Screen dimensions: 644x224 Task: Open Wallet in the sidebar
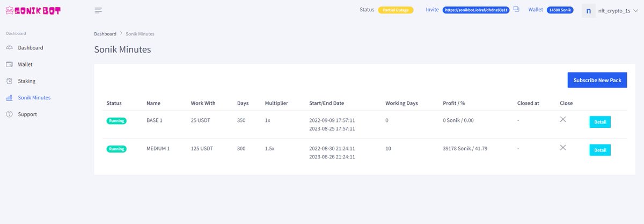click(25, 64)
